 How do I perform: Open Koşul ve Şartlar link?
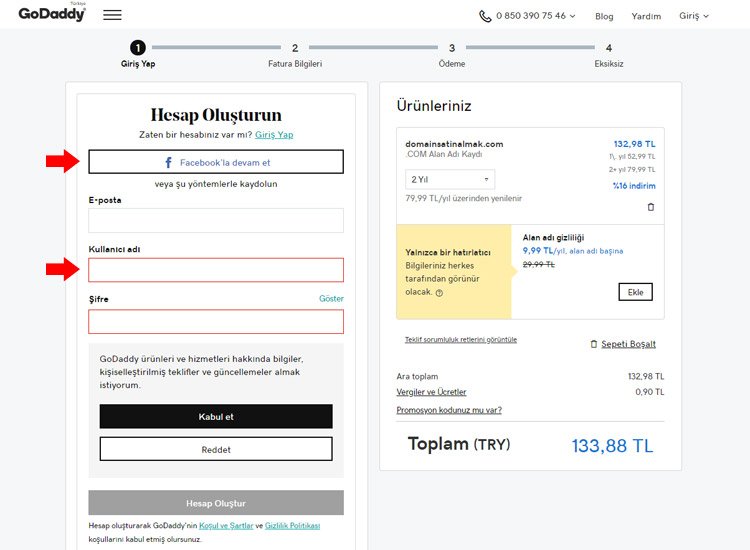tap(226, 526)
